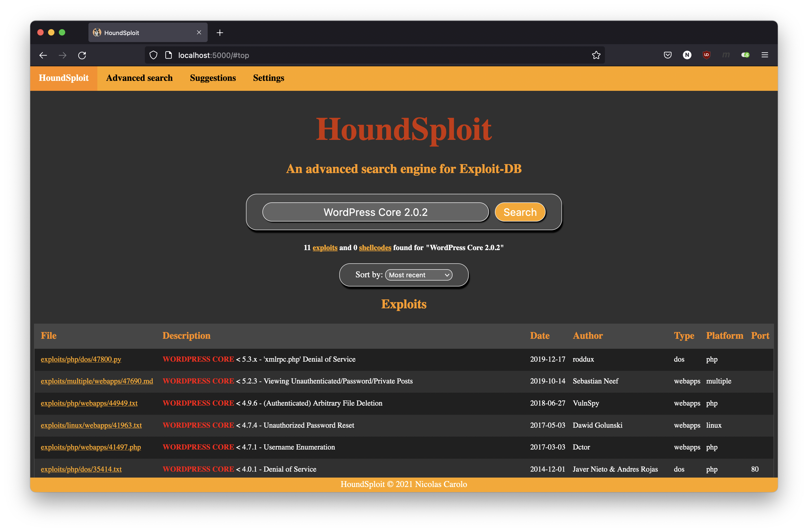Open exploits/php/webapps/44949.txt file link

pos(89,403)
